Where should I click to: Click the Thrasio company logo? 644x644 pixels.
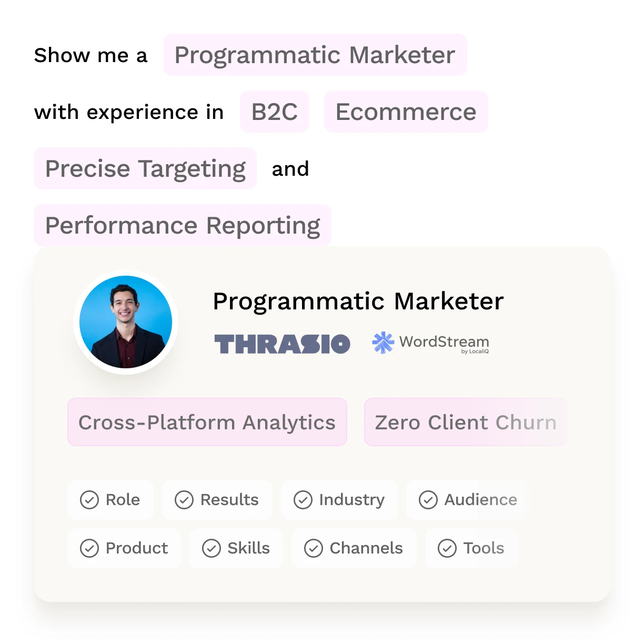coord(282,344)
